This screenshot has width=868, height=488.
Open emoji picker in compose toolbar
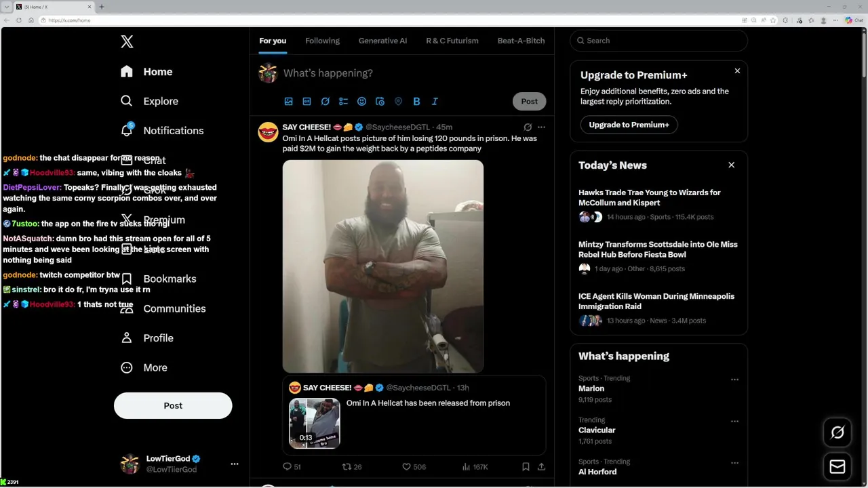point(361,101)
